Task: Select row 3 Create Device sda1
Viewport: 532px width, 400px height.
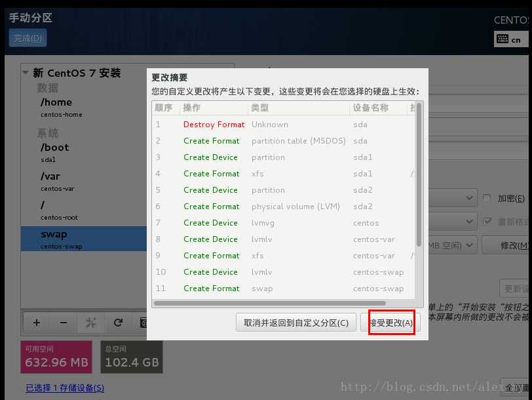Action: tap(283, 157)
